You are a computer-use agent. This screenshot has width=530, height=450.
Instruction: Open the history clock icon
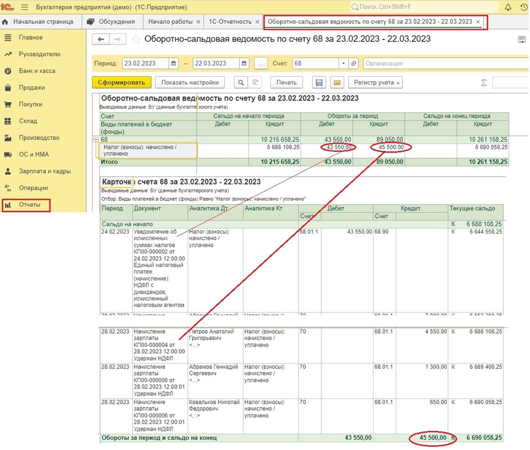click(524, 7)
